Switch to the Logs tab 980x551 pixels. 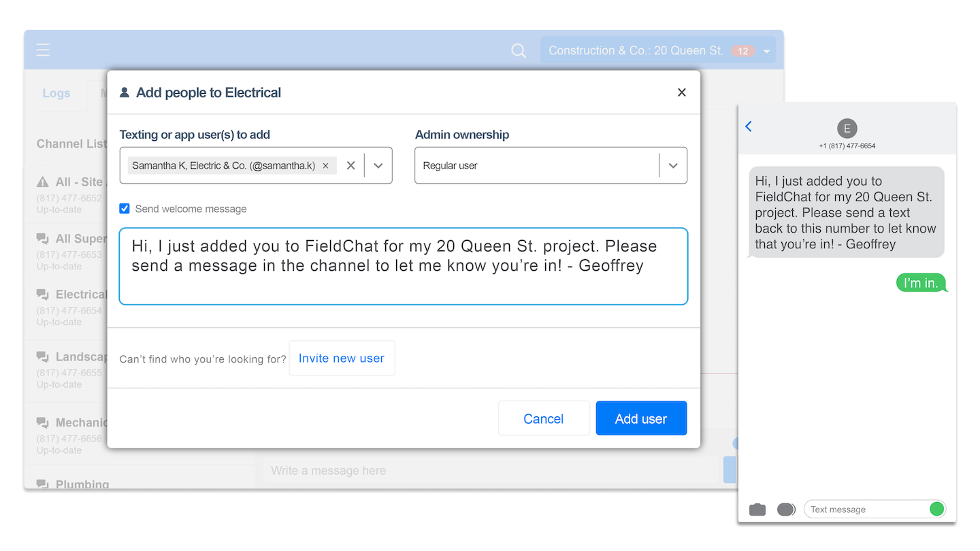click(56, 93)
